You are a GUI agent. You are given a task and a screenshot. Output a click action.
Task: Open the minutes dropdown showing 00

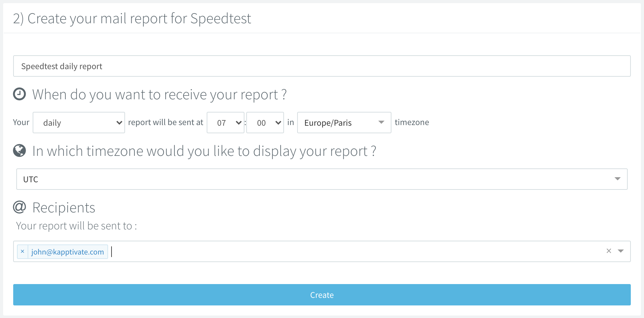[x=265, y=123]
